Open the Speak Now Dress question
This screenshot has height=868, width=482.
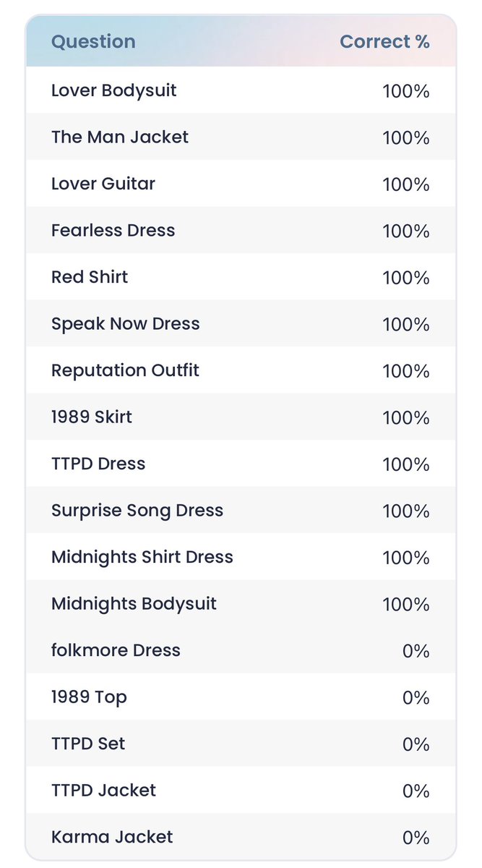point(241,323)
